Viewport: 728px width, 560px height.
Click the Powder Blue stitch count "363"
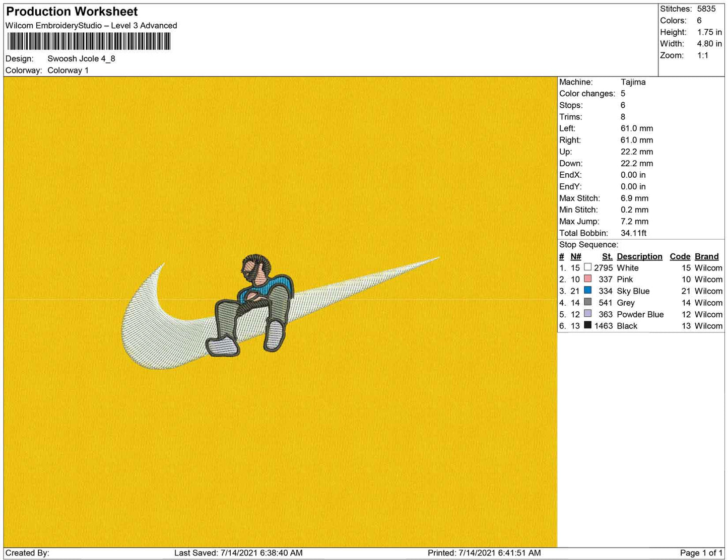tap(606, 314)
